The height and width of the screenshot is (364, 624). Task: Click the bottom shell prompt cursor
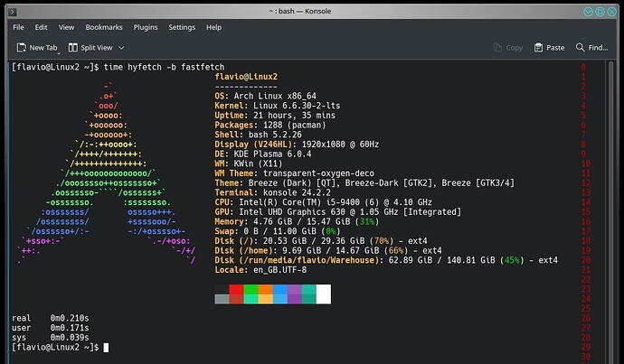point(106,348)
